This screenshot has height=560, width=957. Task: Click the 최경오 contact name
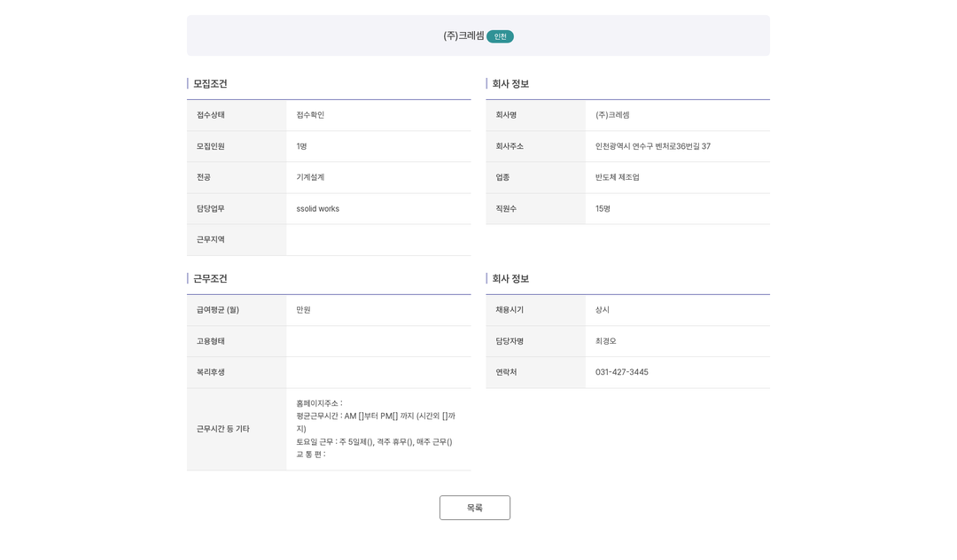(x=605, y=341)
